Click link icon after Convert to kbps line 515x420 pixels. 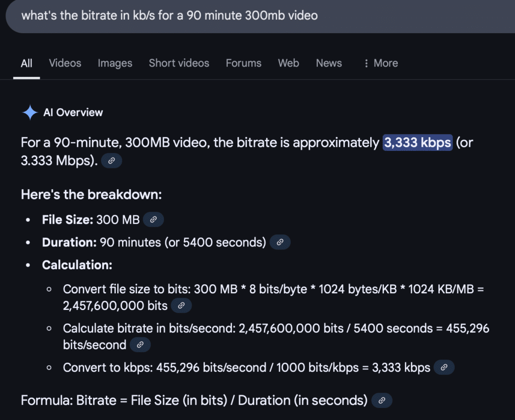(x=444, y=368)
